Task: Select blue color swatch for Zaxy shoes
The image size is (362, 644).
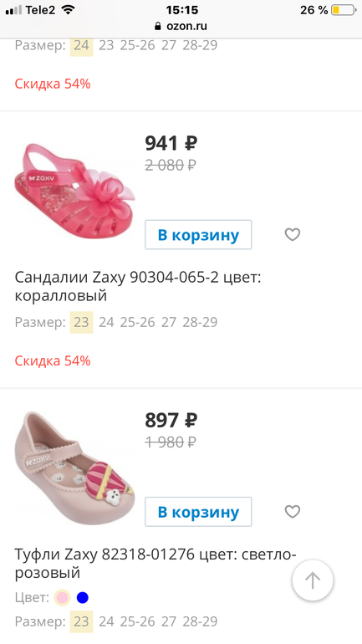Action: click(x=83, y=597)
